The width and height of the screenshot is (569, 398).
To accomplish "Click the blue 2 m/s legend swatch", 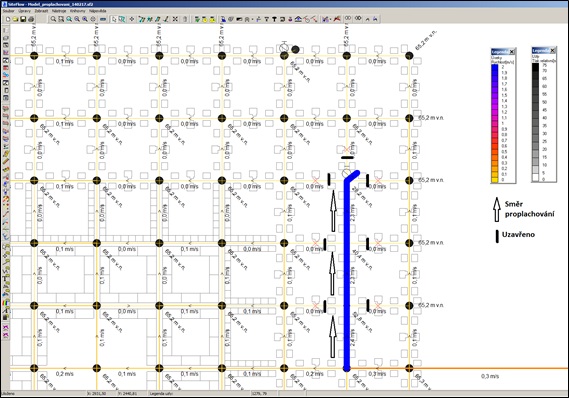I will coord(495,68).
